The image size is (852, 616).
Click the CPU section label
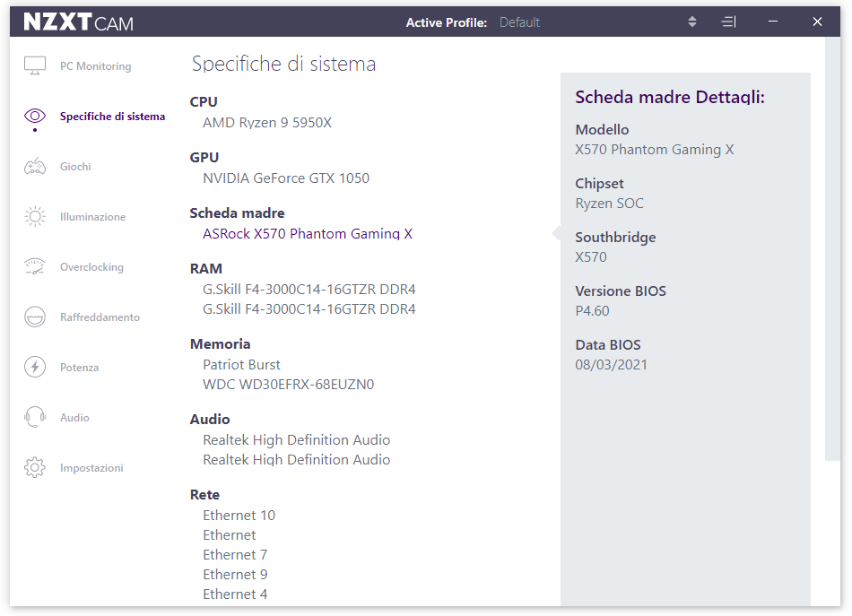(x=204, y=102)
